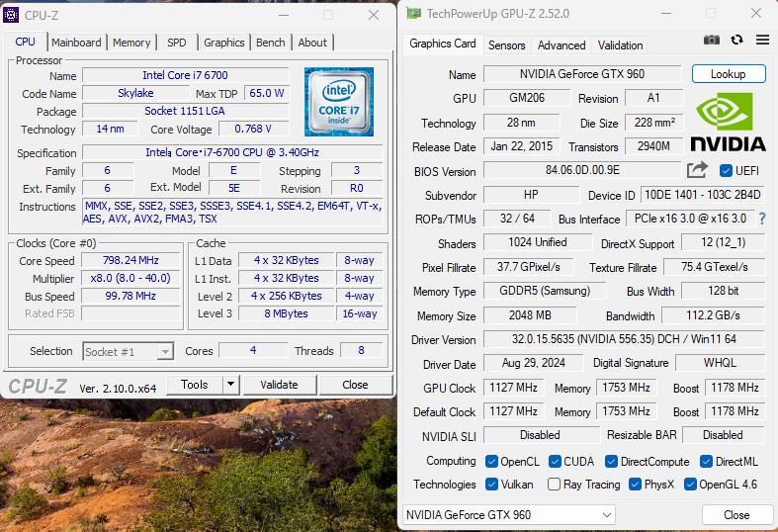Click the GPU Name field NVIDIA GeForce GTX 960
The image size is (778, 532).
coord(582,74)
